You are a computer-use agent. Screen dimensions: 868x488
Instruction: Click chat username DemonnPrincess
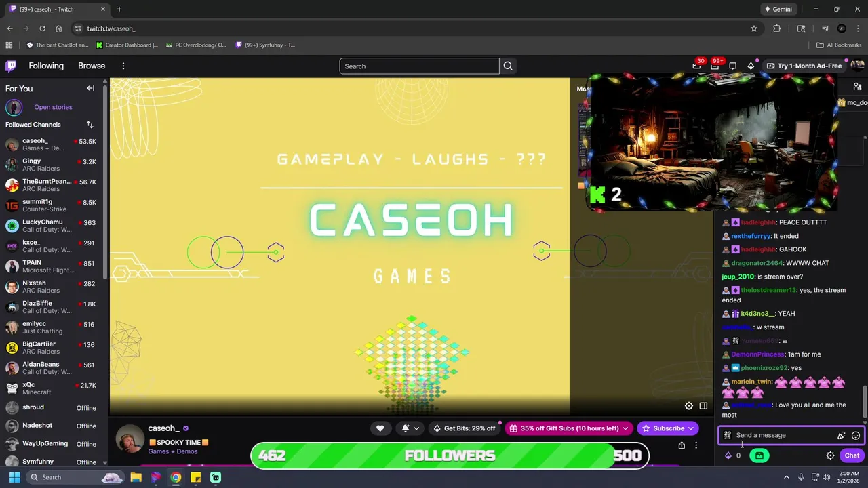pyautogui.click(x=757, y=354)
